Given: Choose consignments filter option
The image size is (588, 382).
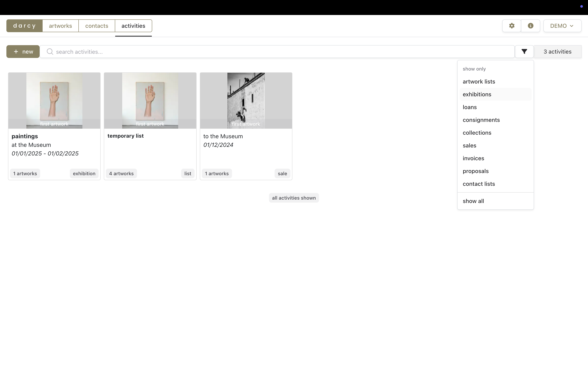Looking at the screenshot, I should pos(481,120).
